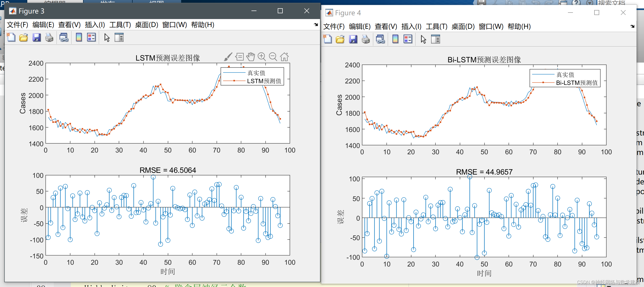Create a new figure with the New Figure icon
The height and width of the screenshot is (287, 644).
click(11, 37)
